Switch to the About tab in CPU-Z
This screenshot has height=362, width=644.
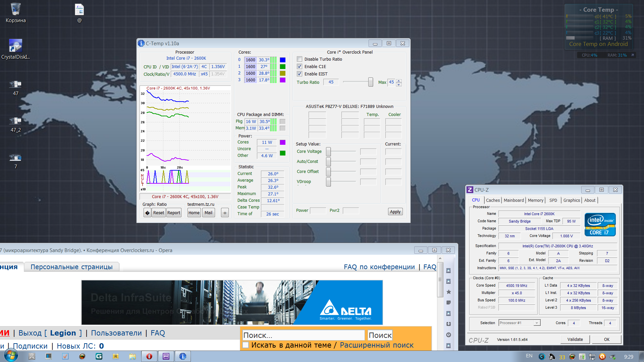pyautogui.click(x=590, y=200)
